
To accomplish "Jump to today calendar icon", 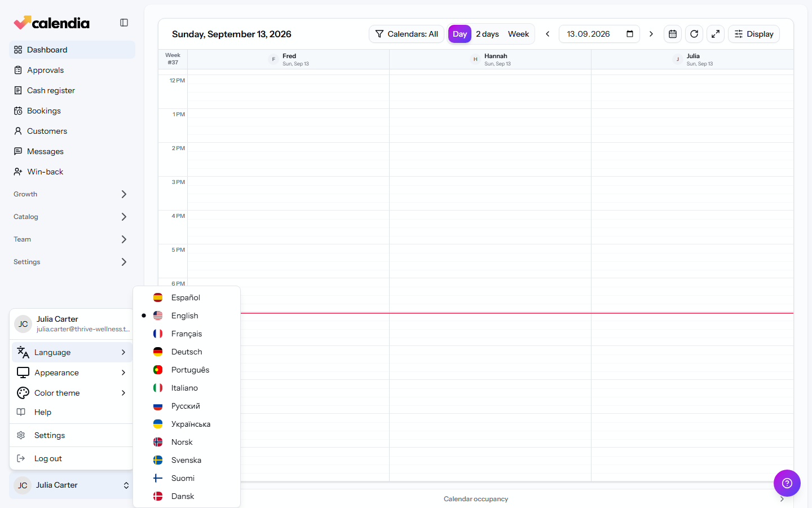I will (x=673, y=34).
